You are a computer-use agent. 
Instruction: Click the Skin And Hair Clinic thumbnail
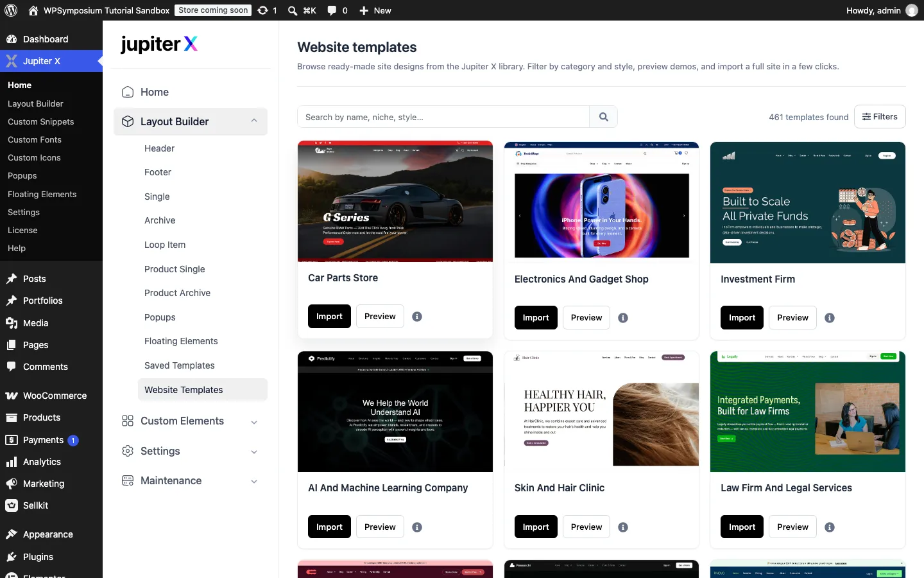click(x=601, y=412)
